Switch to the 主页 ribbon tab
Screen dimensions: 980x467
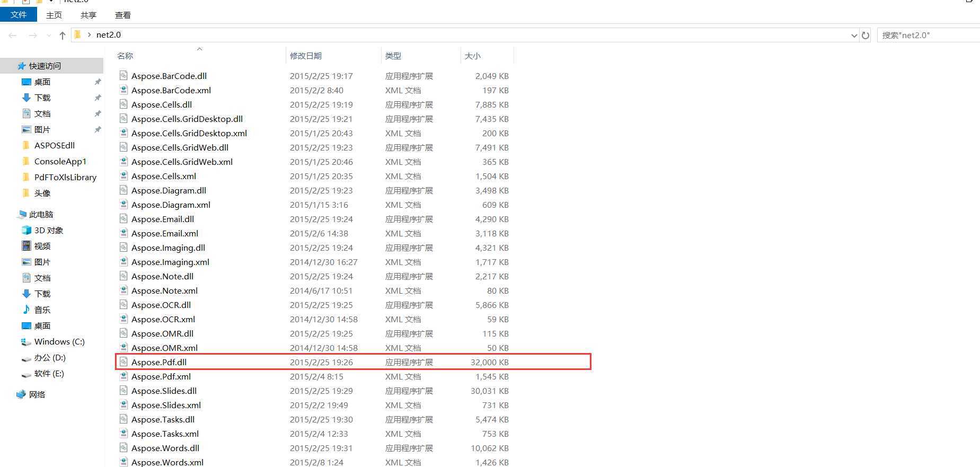(x=54, y=15)
